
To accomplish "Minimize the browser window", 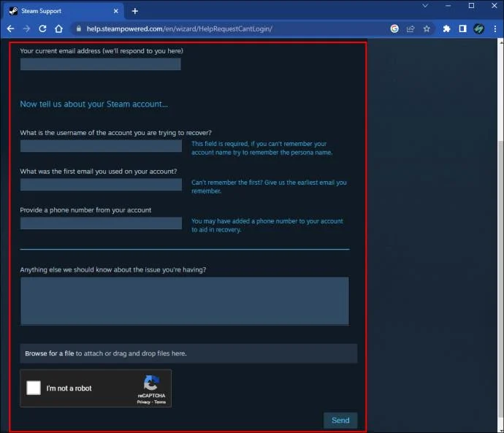I will pos(448,5).
